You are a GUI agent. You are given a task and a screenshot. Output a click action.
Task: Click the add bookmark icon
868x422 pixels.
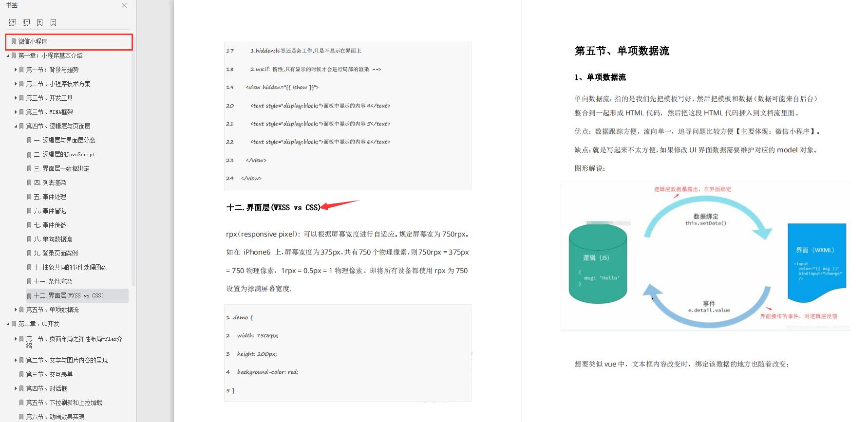click(40, 22)
